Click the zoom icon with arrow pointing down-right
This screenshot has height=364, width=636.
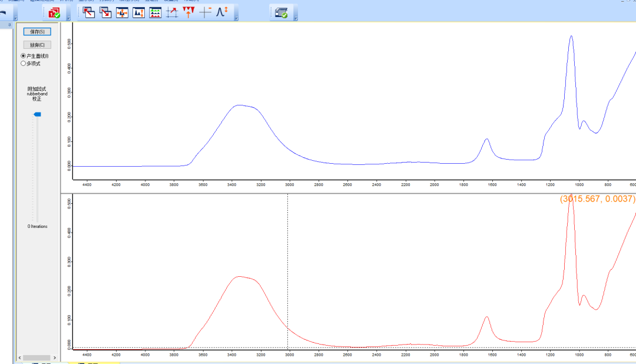coord(106,12)
